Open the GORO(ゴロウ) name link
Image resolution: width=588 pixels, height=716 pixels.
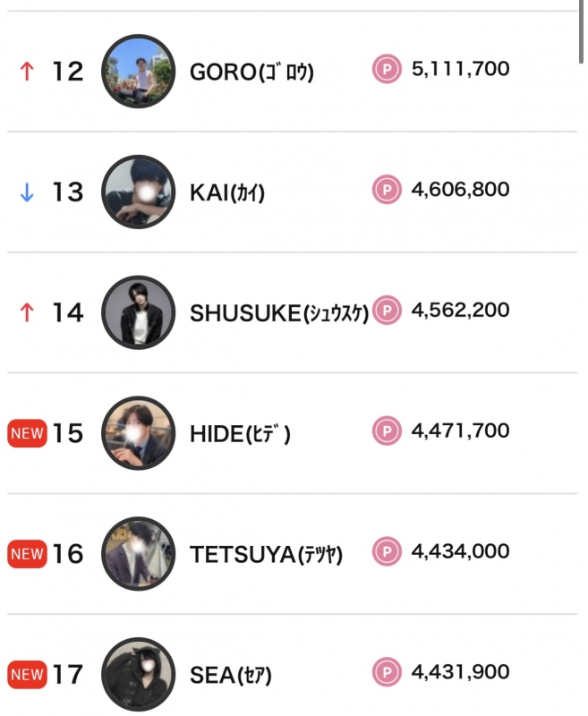(251, 72)
